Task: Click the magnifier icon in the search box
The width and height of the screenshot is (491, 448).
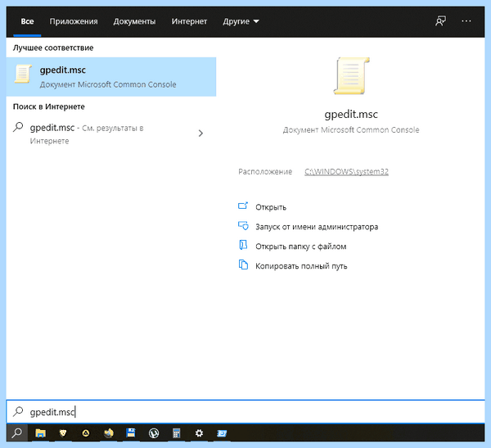Action: (18, 411)
